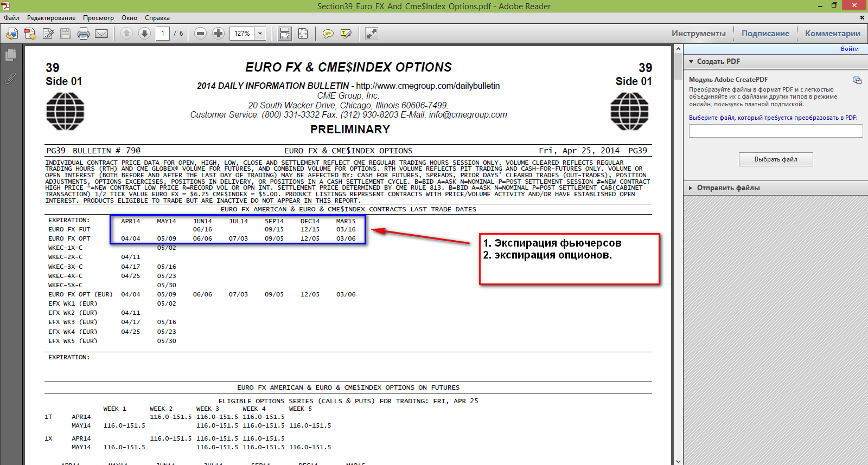868x465 pixels.
Task: Zoom in with the plus button
Action: tap(218, 34)
